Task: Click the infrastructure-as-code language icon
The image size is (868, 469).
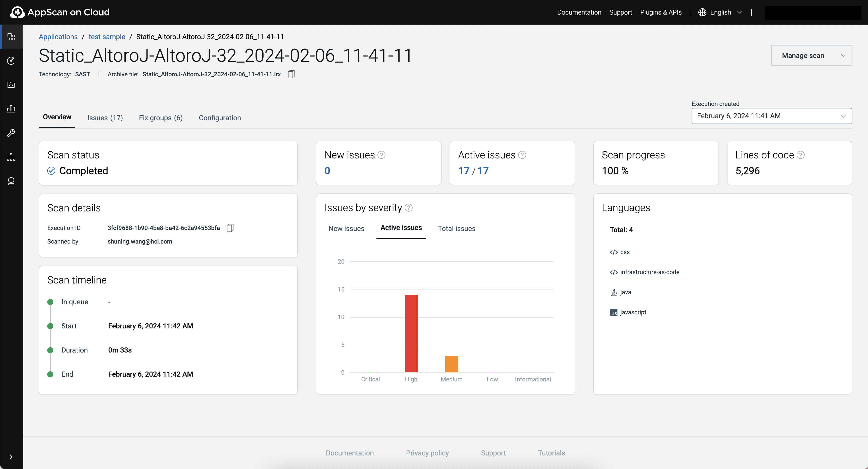Action: tap(614, 272)
